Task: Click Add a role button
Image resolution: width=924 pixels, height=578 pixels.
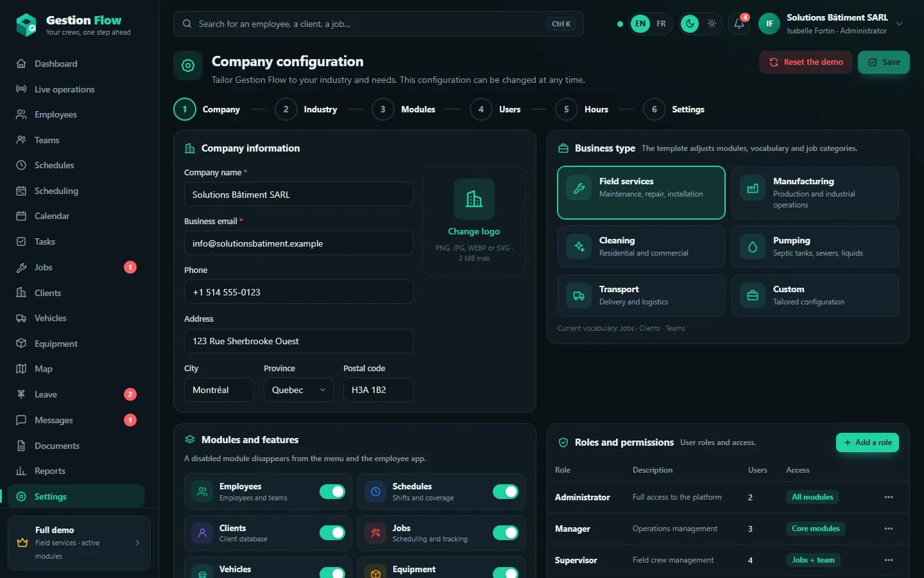Action: point(868,442)
